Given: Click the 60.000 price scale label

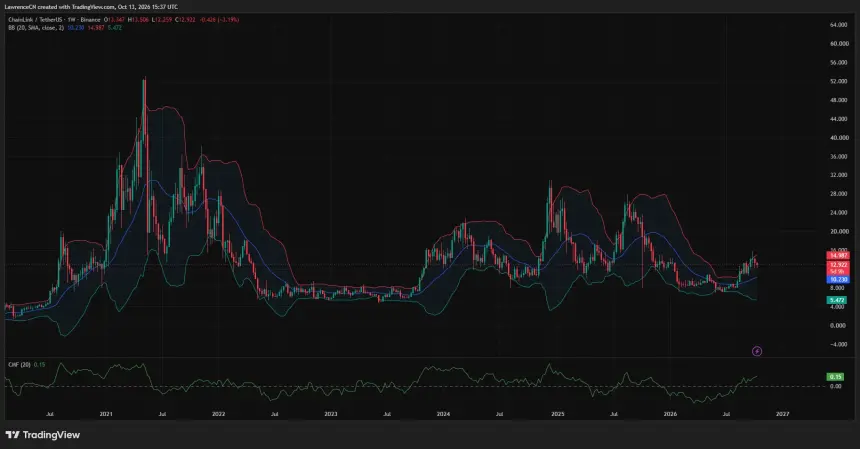Looking at the screenshot, I should pos(839,43).
